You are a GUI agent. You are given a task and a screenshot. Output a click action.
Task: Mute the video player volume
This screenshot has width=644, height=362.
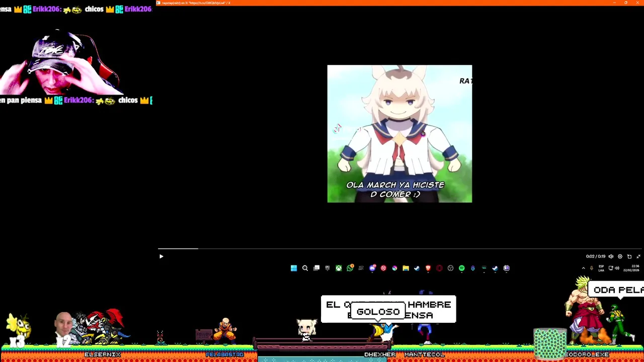coord(611,256)
